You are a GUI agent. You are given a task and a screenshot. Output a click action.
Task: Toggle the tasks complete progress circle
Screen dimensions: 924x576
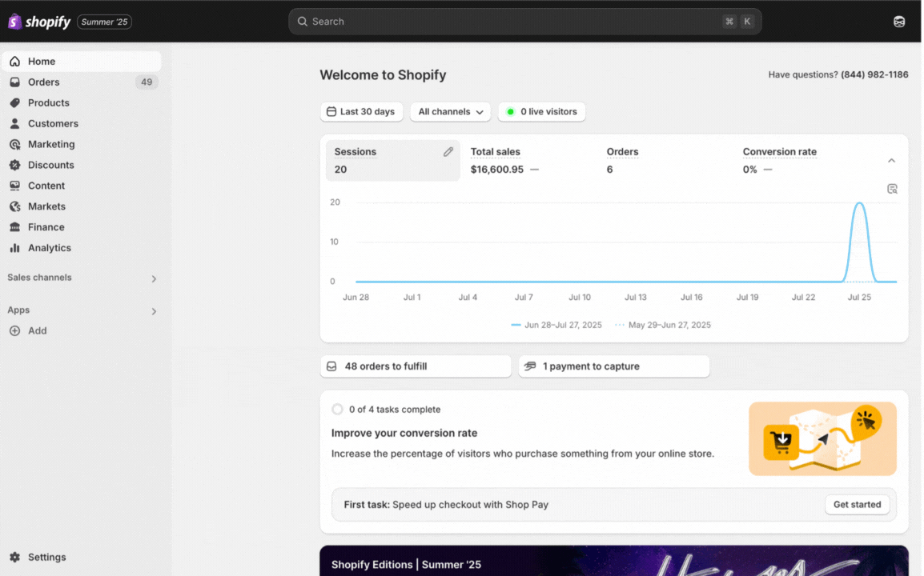pyautogui.click(x=337, y=410)
